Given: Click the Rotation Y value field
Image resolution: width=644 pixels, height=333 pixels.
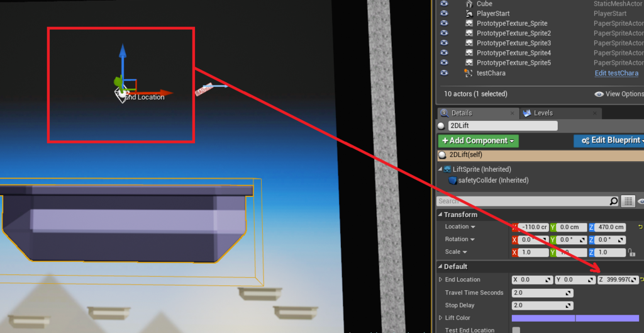Looking at the screenshot, I should (570, 240).
